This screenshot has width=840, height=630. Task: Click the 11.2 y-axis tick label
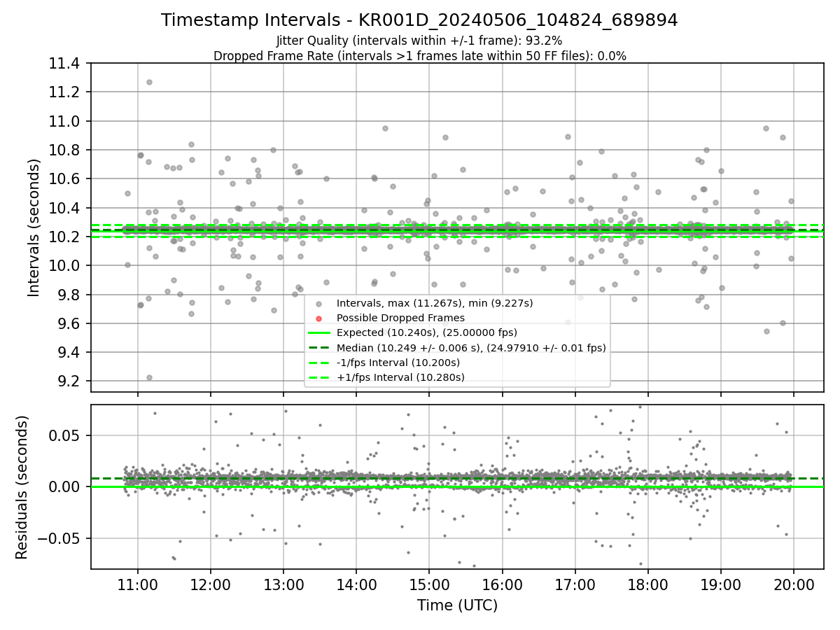pos(66,92)
